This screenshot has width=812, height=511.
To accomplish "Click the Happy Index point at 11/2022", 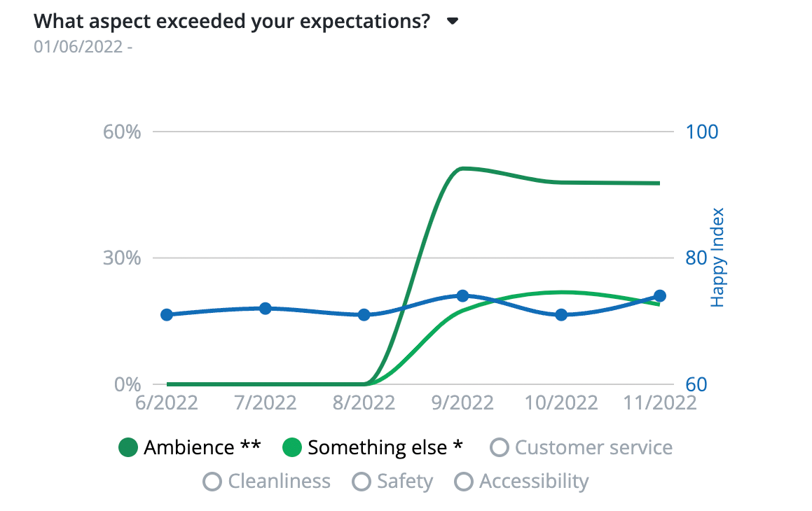I will click(659, 296).
